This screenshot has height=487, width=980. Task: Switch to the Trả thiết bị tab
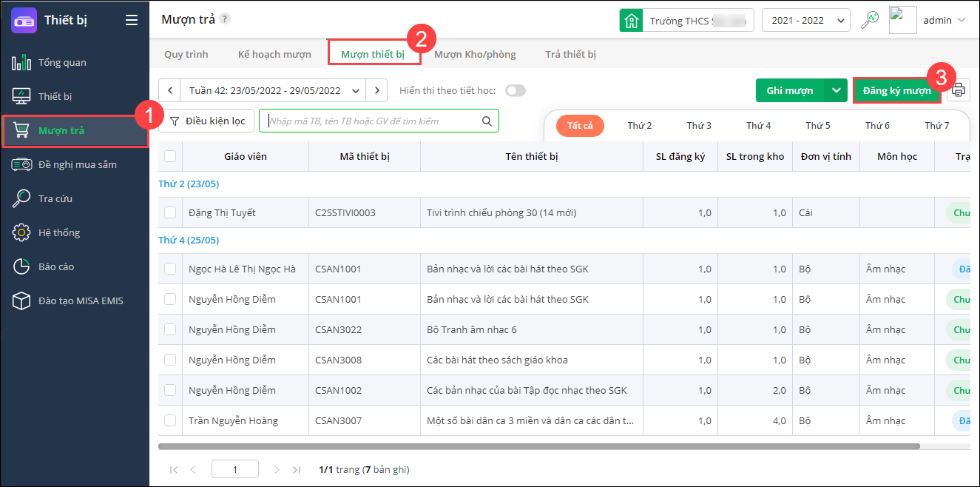click(570, 54)
